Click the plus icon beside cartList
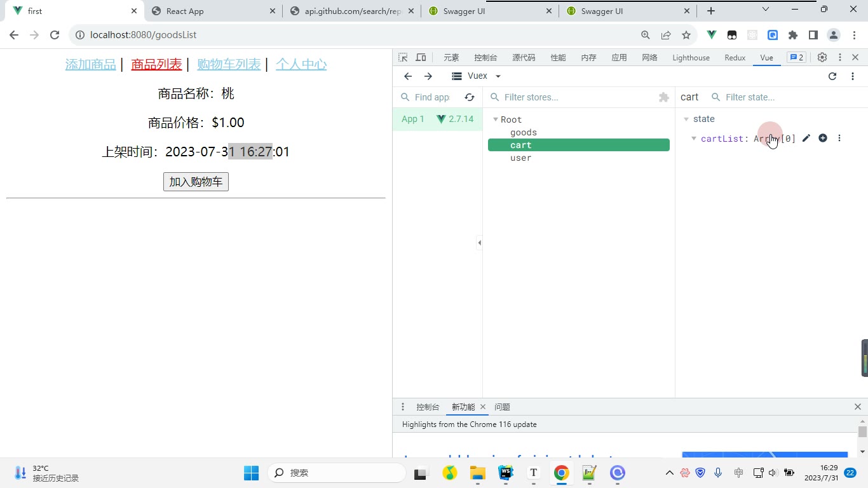Image resolution: width=868 pixels, height=488 pixels. click(823, 139)
